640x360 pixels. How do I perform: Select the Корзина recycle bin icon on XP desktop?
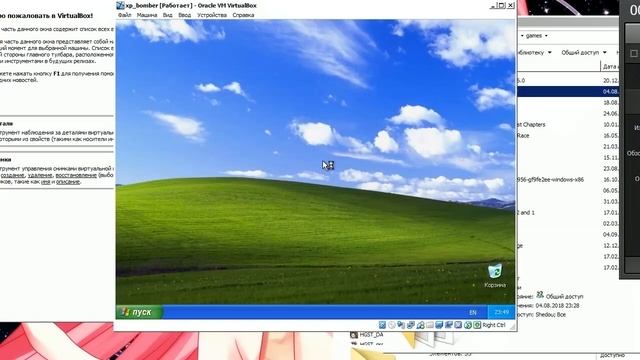[495, 276]
